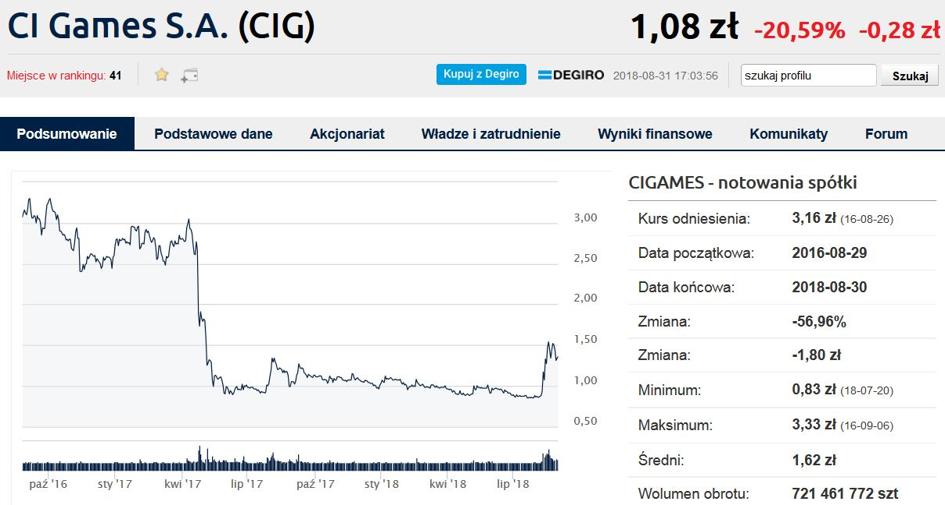Screen dimensions: 945x505
Task: Click the Kupuj z Degiro button
Action: click(481, 74)
